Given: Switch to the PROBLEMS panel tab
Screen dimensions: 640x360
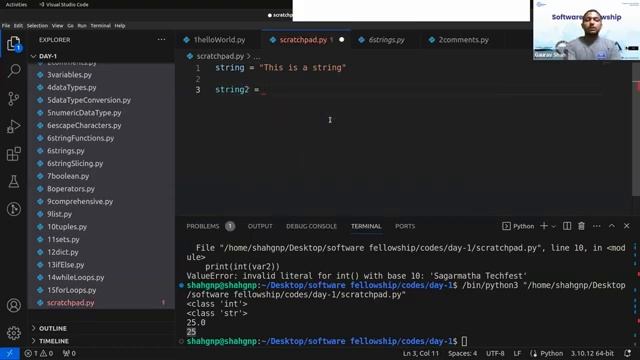Looking at the screenshot, I should (x=203, y=226).
